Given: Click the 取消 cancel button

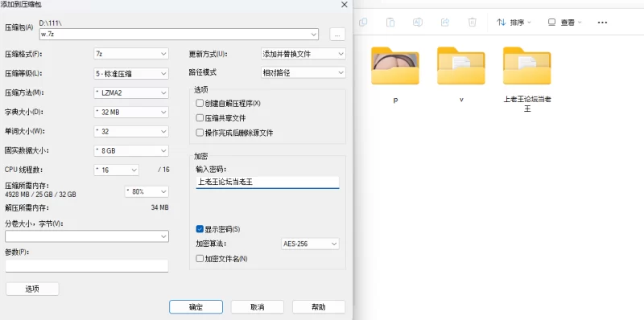Looking at the screenshot, I should coord(258,307).
